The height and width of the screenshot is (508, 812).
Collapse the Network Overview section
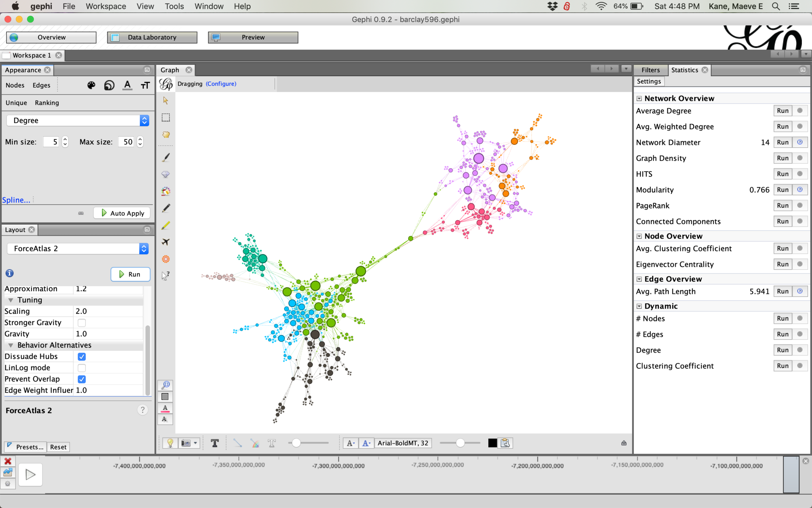[639, 99]
